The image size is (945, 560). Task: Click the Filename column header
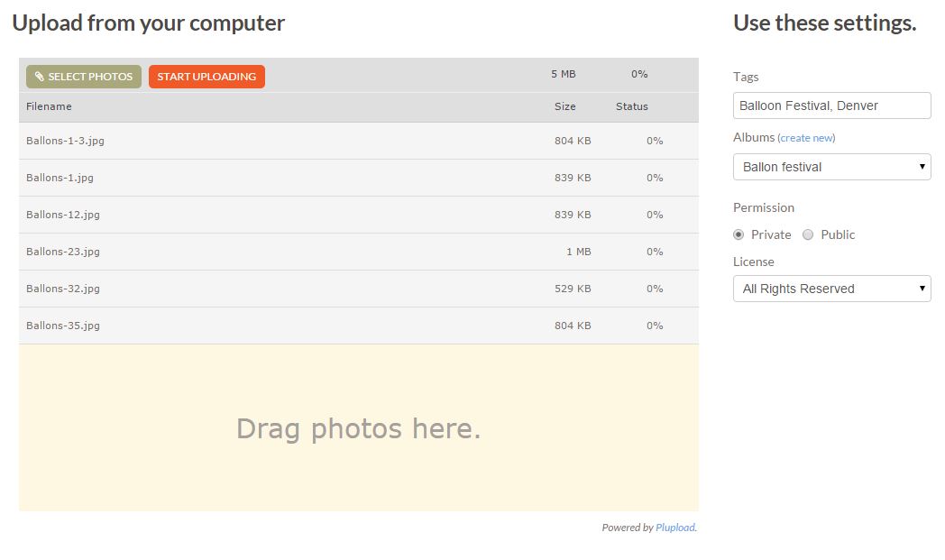tap(49, 106)
